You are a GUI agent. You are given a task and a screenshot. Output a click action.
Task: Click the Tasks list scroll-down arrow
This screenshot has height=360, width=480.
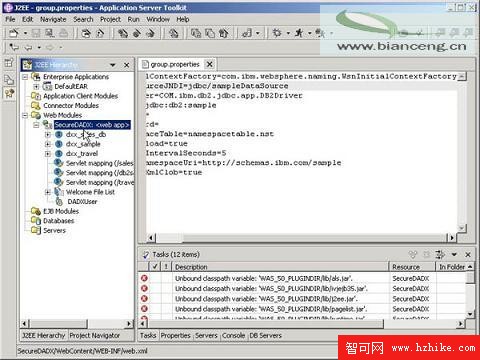click(x=470, y=314)
